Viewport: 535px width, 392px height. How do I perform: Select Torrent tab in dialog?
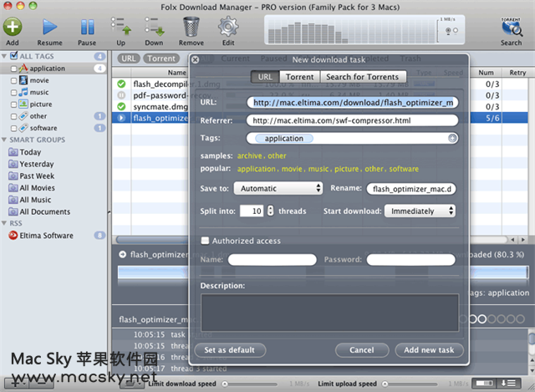click(299, 77)
